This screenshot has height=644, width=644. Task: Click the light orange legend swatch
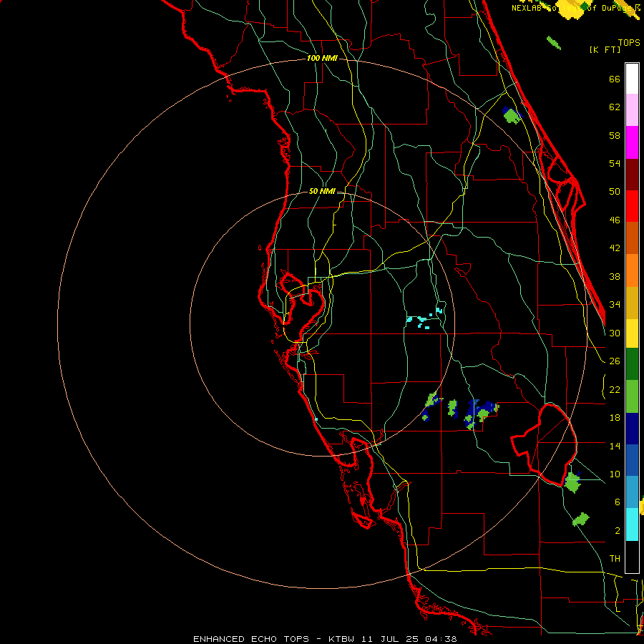(632, 270)
